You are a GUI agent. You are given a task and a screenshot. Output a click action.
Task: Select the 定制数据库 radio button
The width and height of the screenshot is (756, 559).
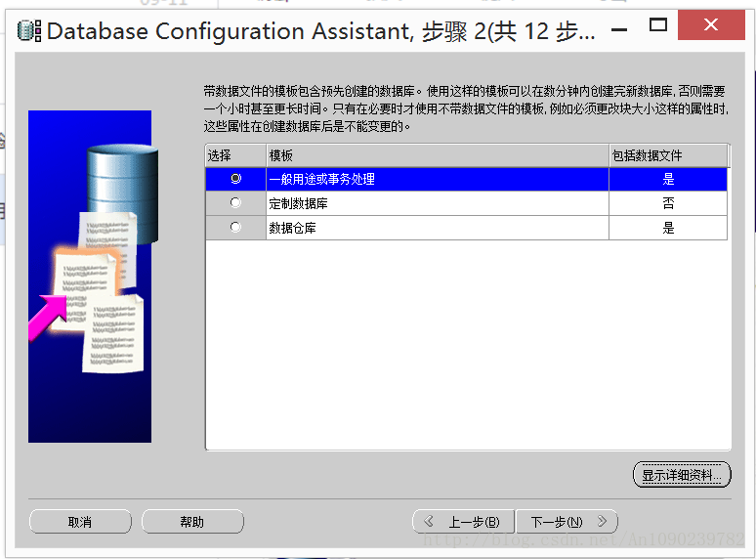pyautogui.click(x=235, y=202)
